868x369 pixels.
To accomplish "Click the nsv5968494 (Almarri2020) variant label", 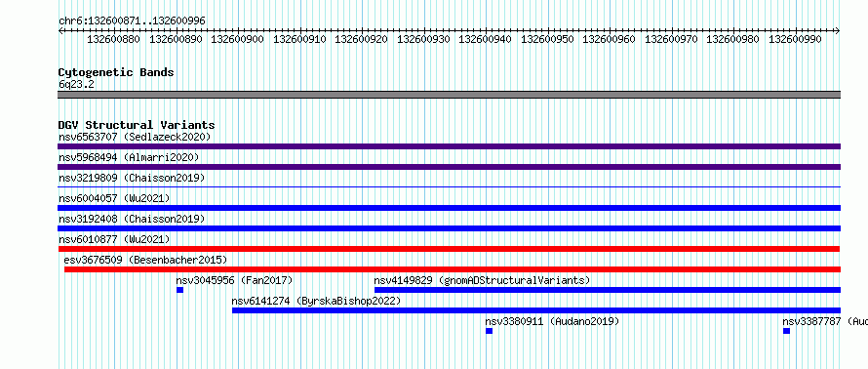I will (129, 157).
